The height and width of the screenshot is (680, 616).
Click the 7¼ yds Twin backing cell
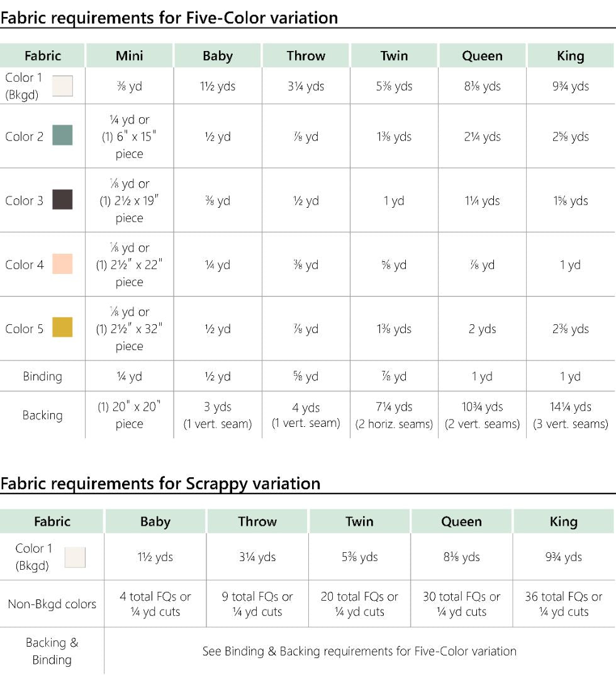point(394,415)
